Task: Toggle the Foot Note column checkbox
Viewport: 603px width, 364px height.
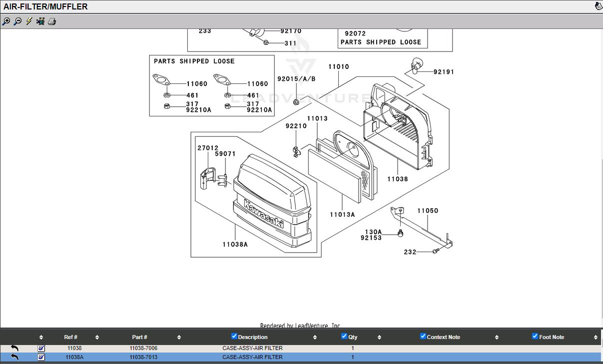Action: tap(535, 337)
